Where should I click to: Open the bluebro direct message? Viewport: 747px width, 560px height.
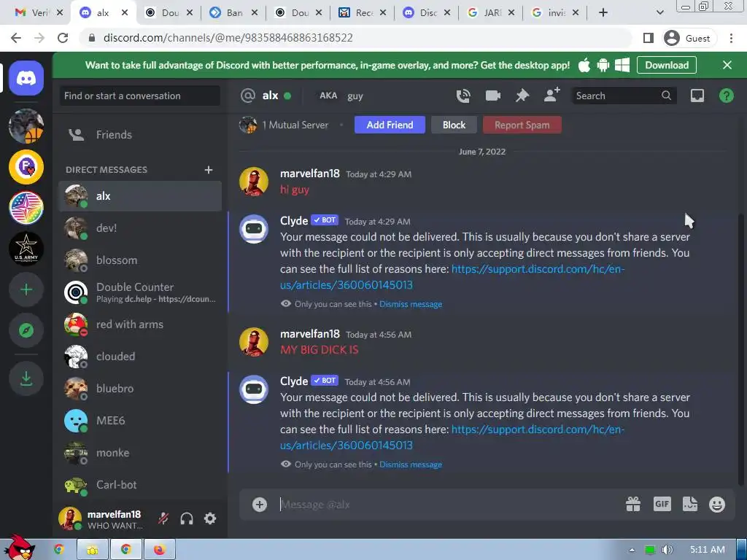[x=140, y=389]
